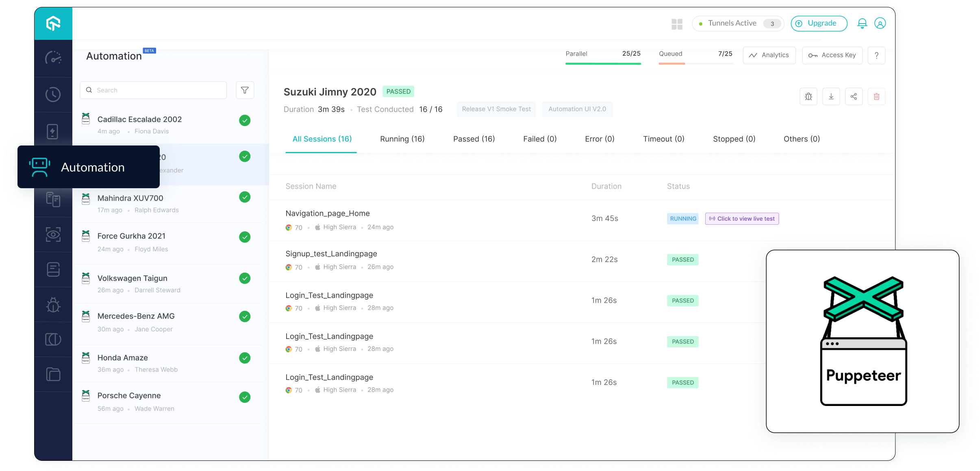Open the folder projects icon in sidebar
The width and height of the screenshot is (980, 471).
click(53, 374)
